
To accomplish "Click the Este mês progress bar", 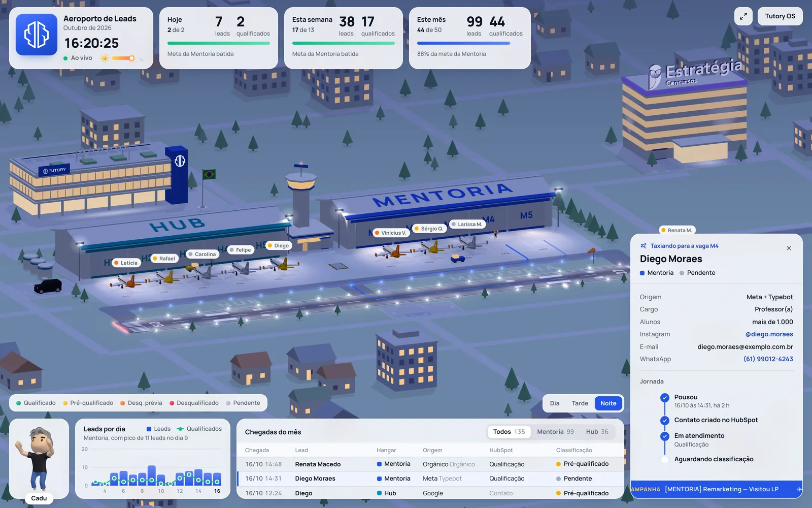I will click(470, 43).
